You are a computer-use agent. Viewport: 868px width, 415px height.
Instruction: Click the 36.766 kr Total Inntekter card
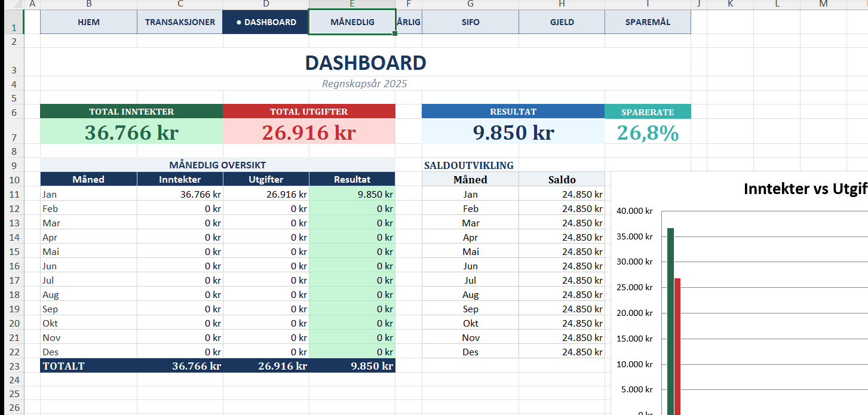(x=131, y=132)
